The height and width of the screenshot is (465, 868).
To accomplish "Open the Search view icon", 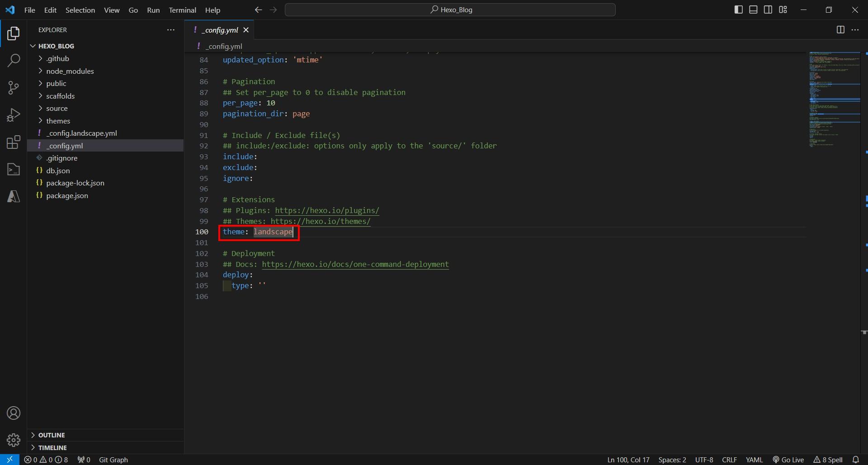I will 14,60.
